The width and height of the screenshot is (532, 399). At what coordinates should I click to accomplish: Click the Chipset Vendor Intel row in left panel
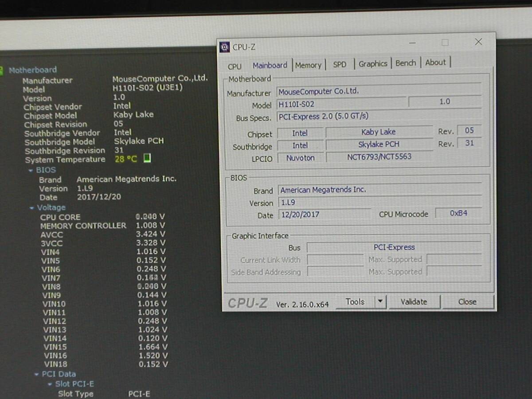[x=77, y=106]
